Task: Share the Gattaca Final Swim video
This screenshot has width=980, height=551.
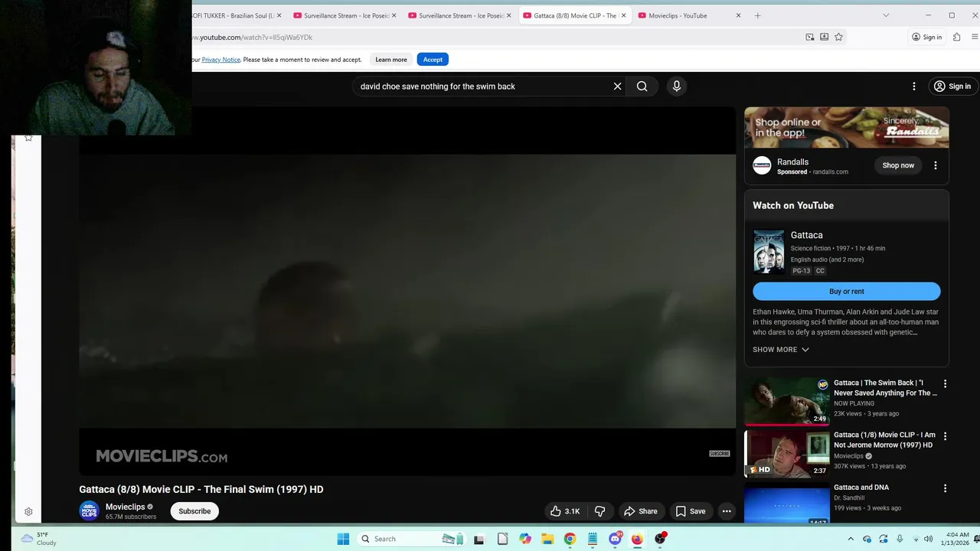Action: point(640,511)
